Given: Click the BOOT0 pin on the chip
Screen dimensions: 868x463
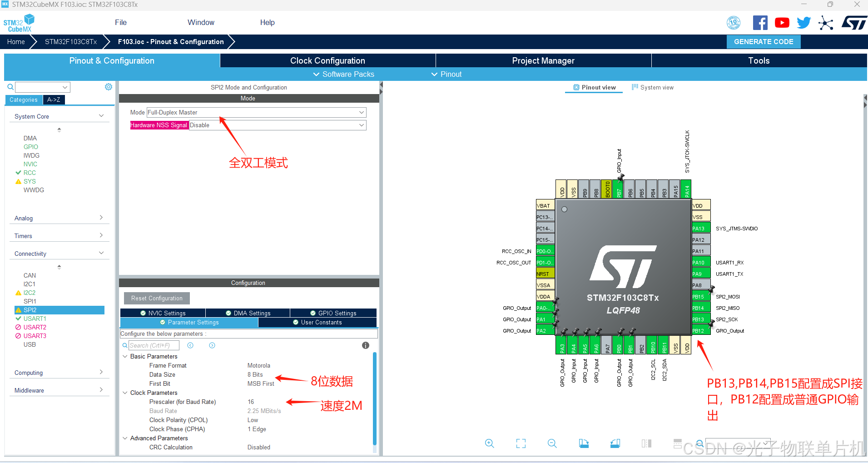Looking at the screenshot, I should coord(607,189).
